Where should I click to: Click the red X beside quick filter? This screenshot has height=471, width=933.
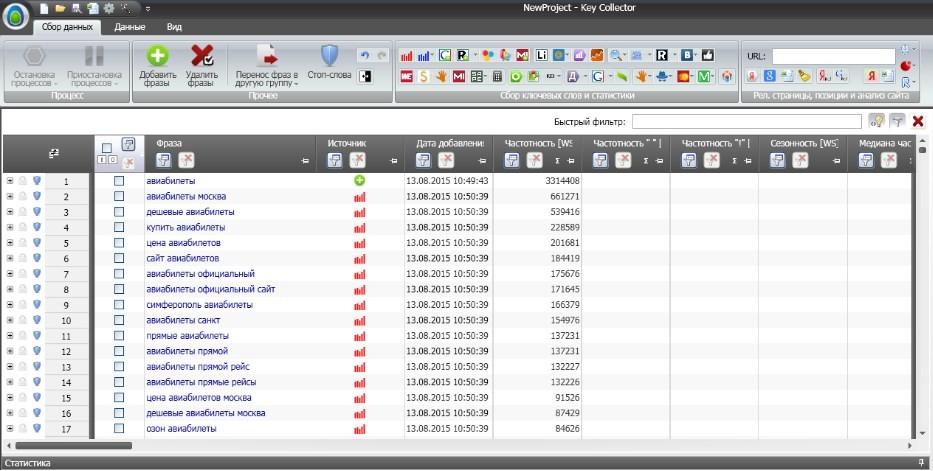click(917, 121)
